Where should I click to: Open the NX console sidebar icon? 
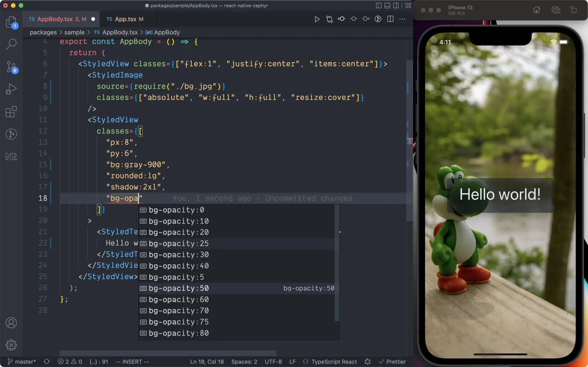[x=11, y=157]
